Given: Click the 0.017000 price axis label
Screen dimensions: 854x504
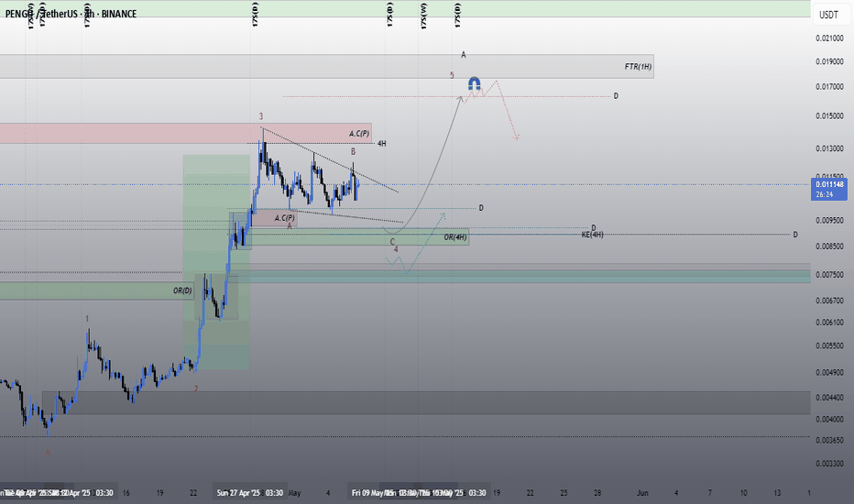Looking at the screenshot, I should tap(829, 87).
